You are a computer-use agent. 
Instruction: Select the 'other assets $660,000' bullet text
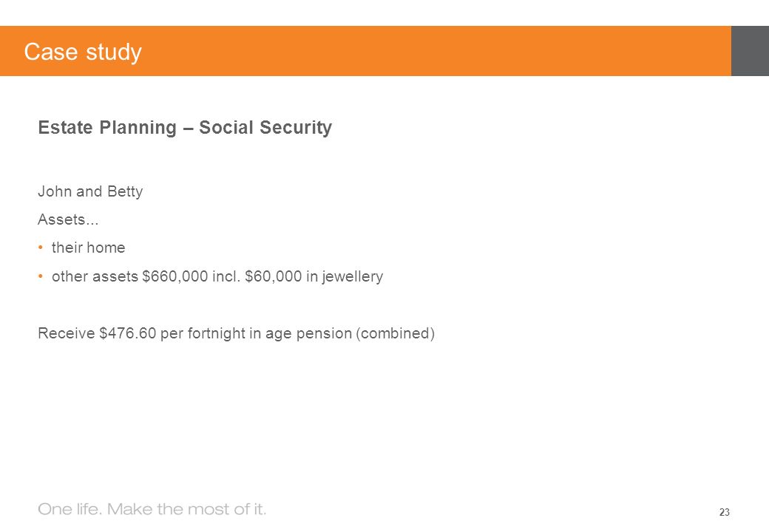[x=130, y=276]
